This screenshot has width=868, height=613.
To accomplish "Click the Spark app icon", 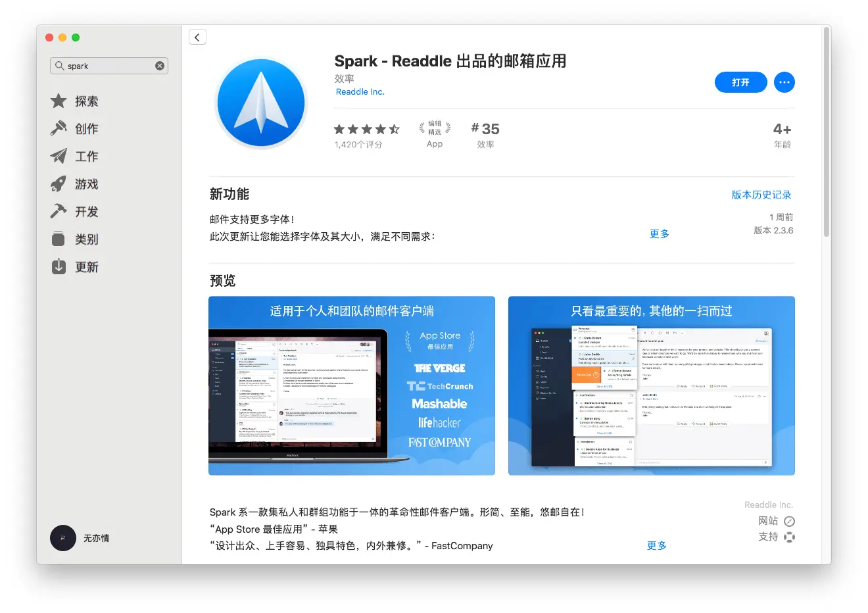I will tap(260, 102).
